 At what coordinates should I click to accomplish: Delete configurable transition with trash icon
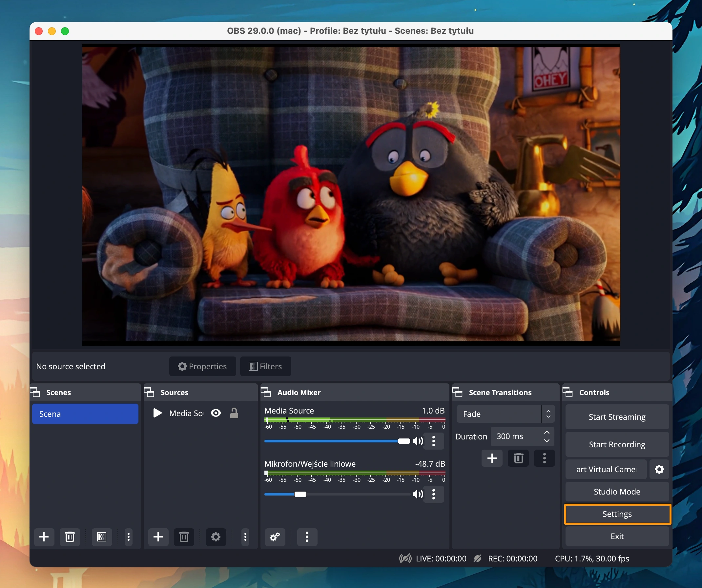click(518, 458)
